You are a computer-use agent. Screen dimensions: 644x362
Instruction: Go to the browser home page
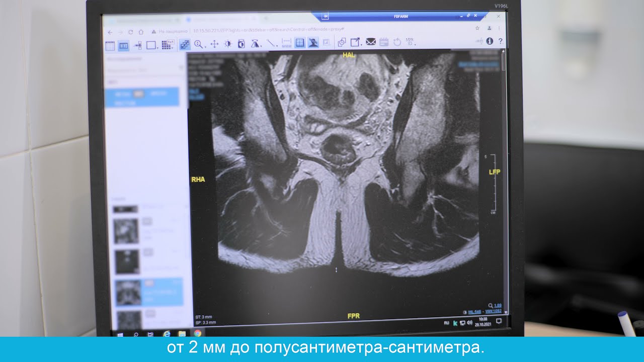click(x=141, y=32)
